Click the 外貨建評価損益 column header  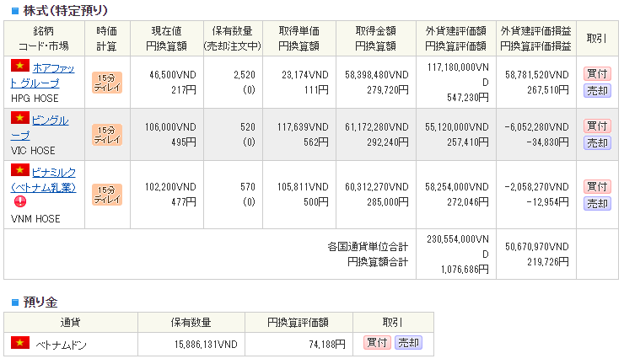click(535, 38)
